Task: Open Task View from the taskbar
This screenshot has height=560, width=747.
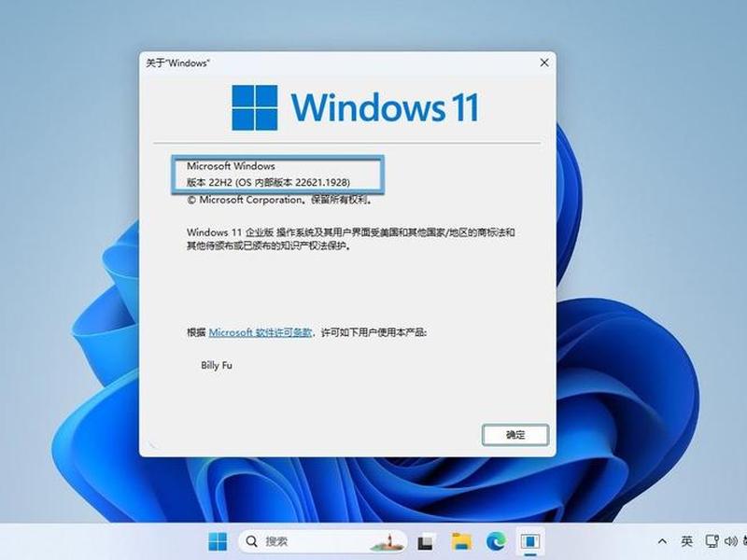Action: click(427, 542)
